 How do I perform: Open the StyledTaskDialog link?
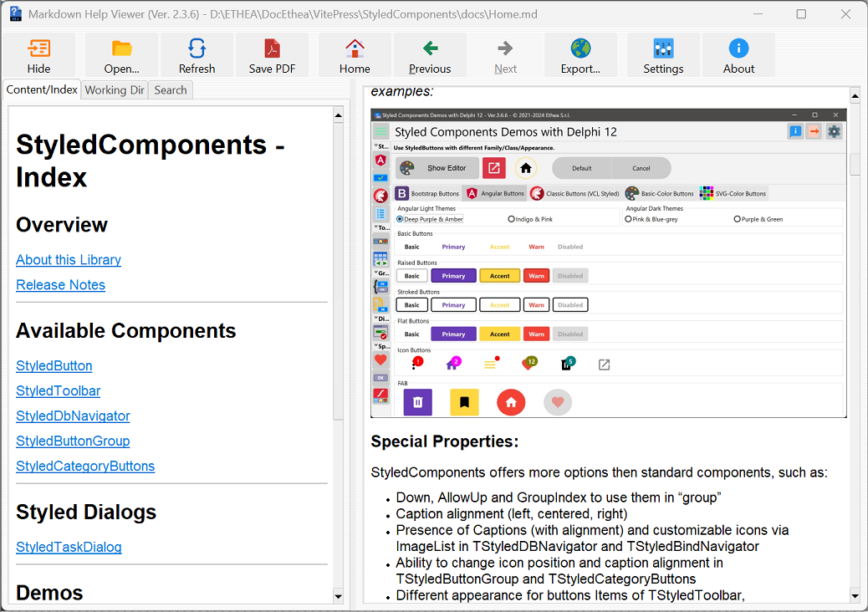pos(69,548)
